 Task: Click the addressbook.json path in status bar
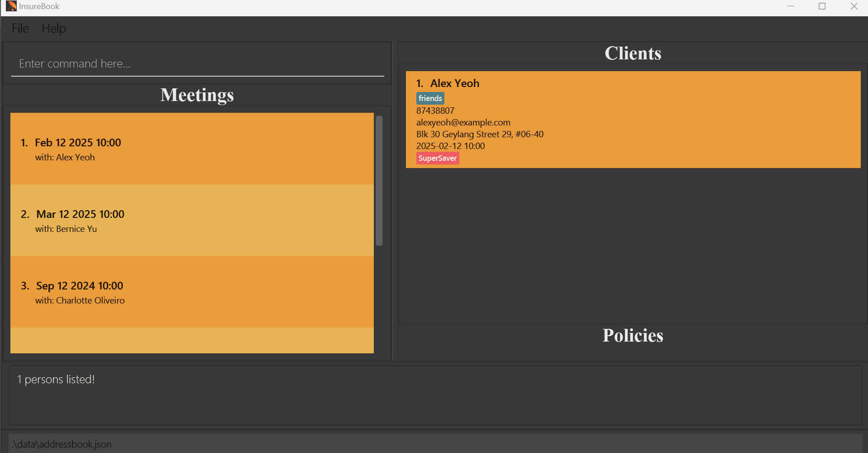(62, 444)
